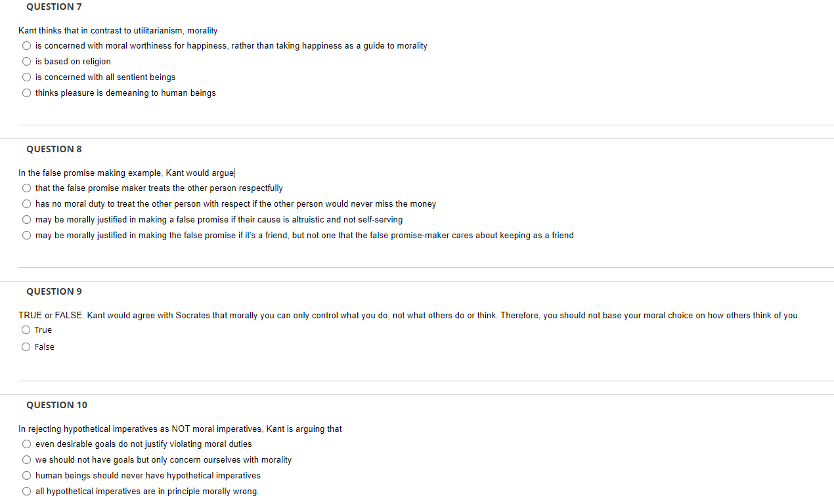
Task: Click the 'Kant thinks that in contrast' question text
Action: pyautogui.click(x=118, y=31)
